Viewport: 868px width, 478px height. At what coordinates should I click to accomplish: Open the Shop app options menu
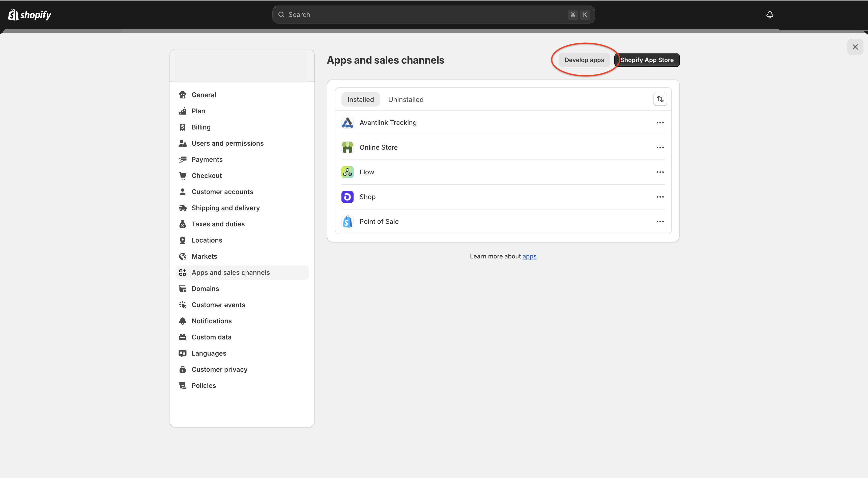click(x=660, y=197)
